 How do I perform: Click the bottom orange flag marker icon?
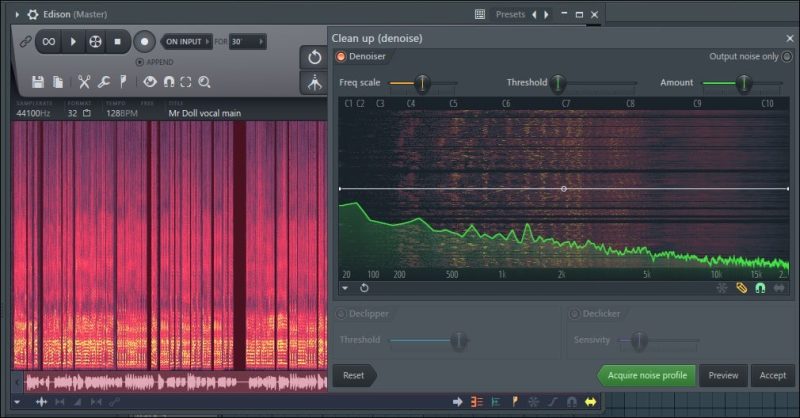(x=515, y=402)
